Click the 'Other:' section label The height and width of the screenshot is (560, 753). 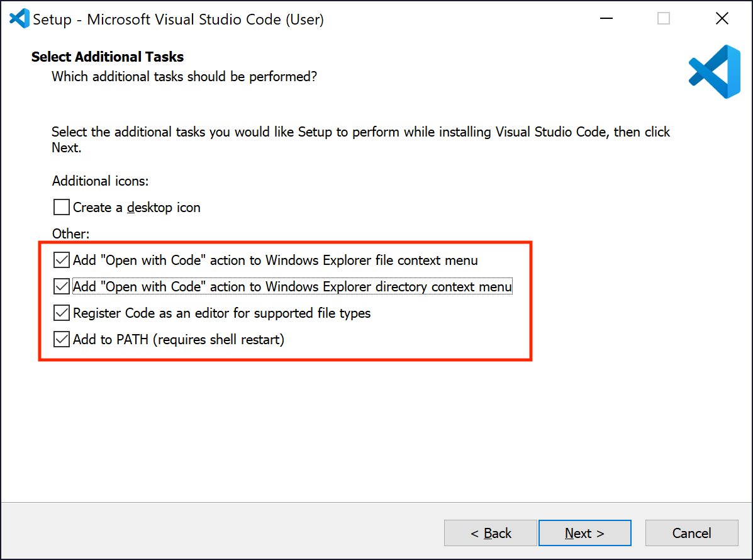pyautogui.click(x=70, y=234)
